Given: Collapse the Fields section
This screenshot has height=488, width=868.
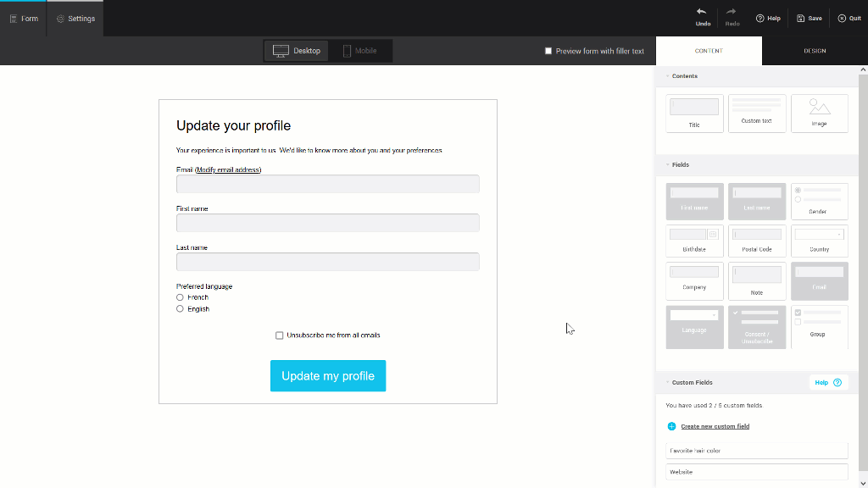Looking at the screenshot, I should click(x=669, y=164).
